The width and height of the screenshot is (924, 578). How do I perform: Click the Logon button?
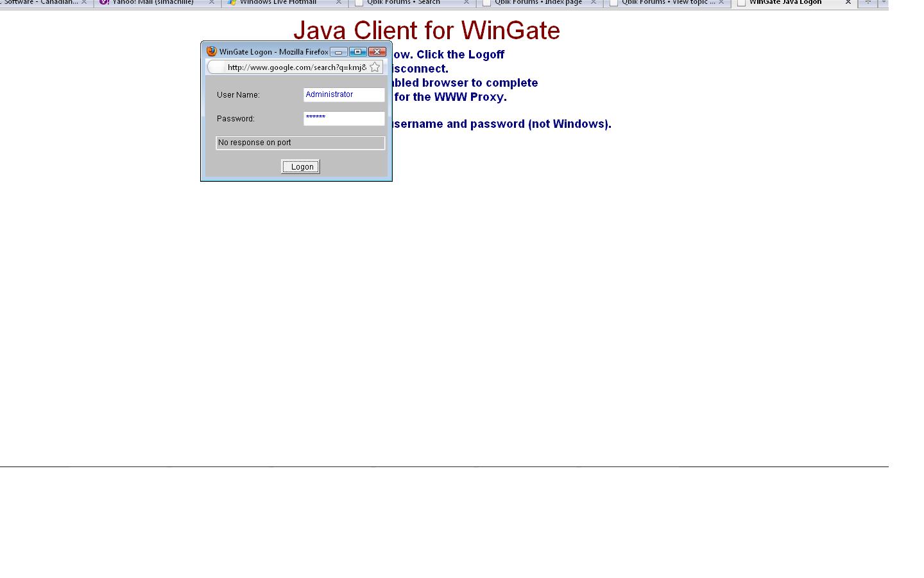point(300,167)
